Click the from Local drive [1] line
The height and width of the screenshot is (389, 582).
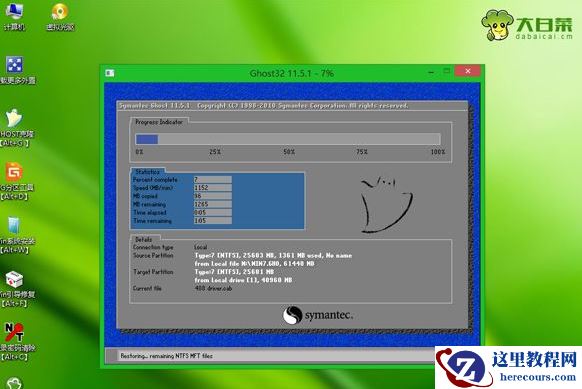coord(243,280)
